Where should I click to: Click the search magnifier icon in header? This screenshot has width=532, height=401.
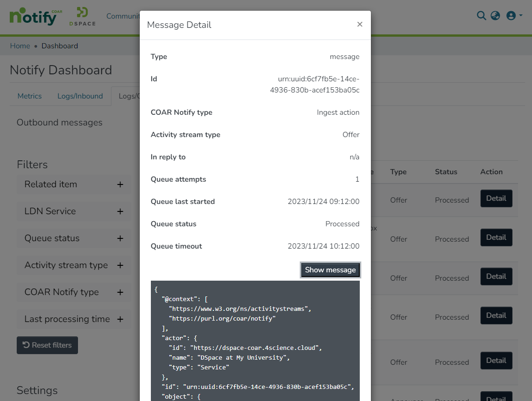(481, 16)
